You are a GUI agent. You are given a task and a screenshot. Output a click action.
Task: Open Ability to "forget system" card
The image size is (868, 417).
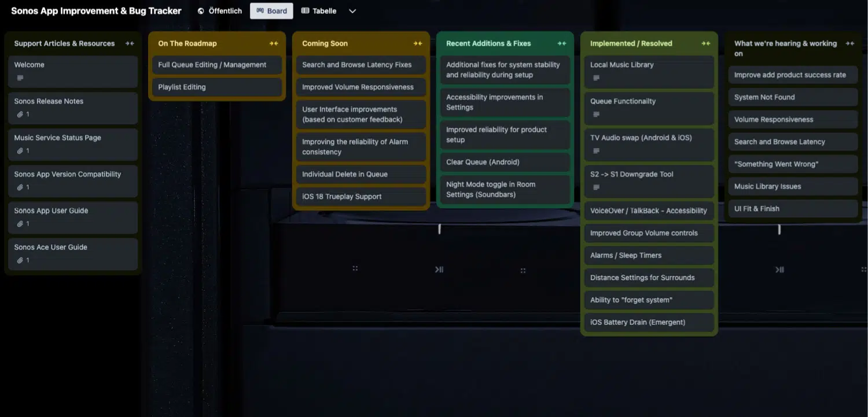[649, 300]
